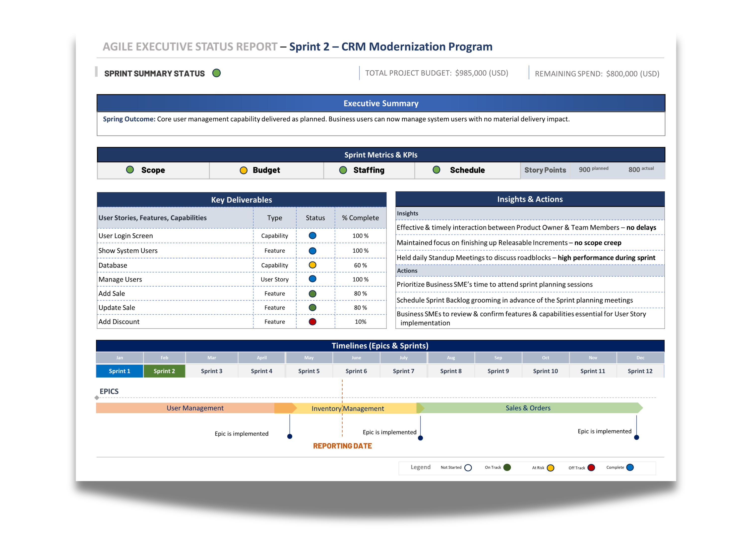Click the green Scope status dot

coord(130,169)
